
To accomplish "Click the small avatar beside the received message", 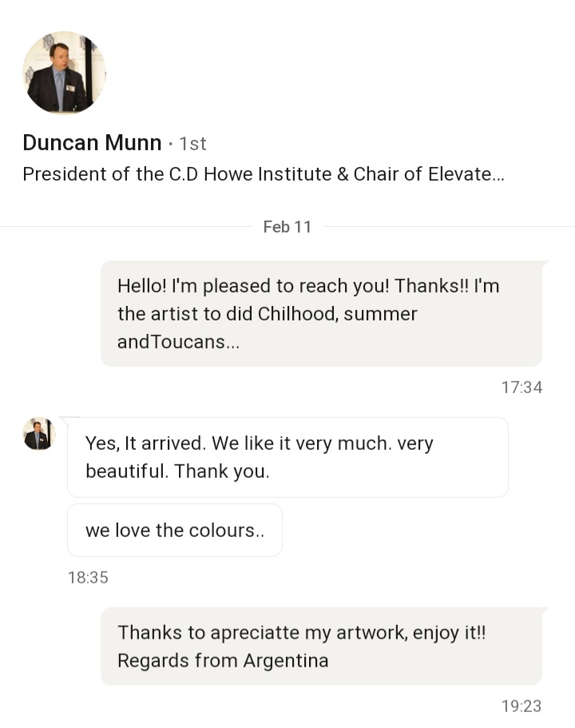I will 38,434.
